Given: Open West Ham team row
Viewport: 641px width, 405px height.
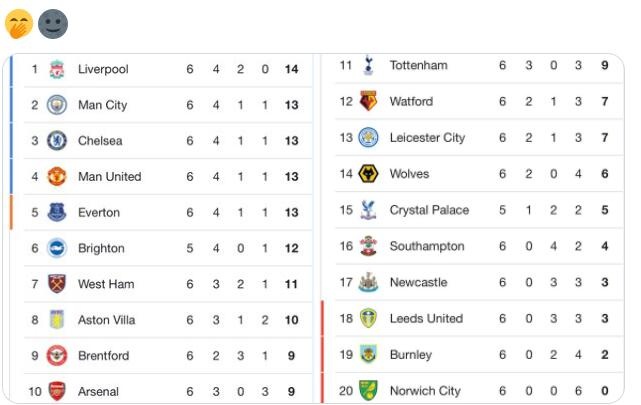Looking at the screenshot, I should [x=168, y=284].
